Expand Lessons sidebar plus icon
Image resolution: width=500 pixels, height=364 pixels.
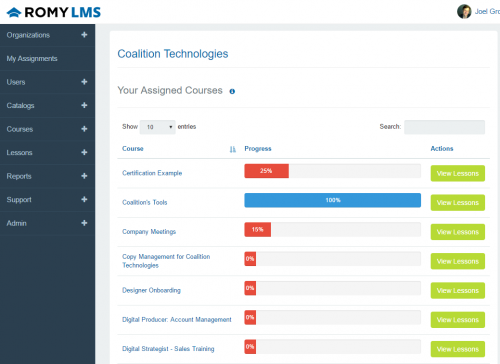[84, 152]
